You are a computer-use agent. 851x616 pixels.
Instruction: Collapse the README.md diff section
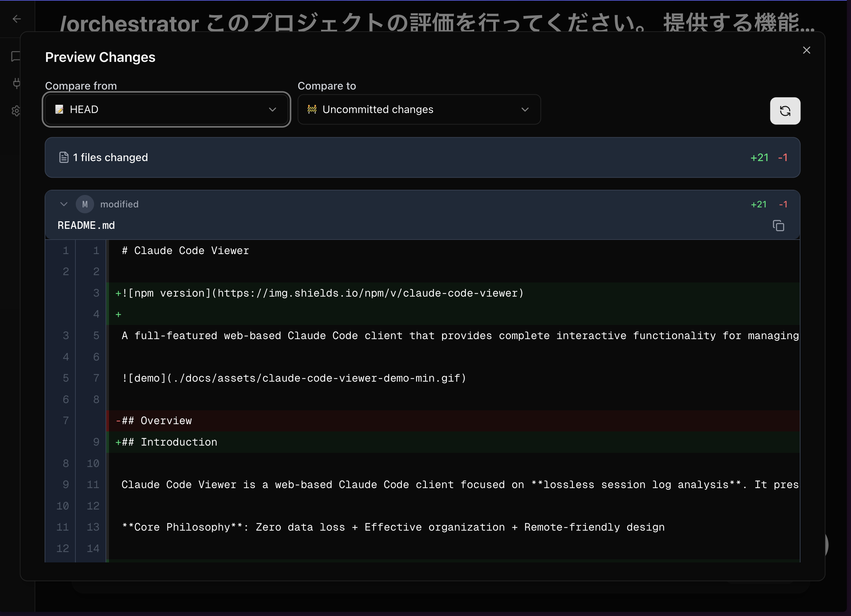click(x=64, y=204)
